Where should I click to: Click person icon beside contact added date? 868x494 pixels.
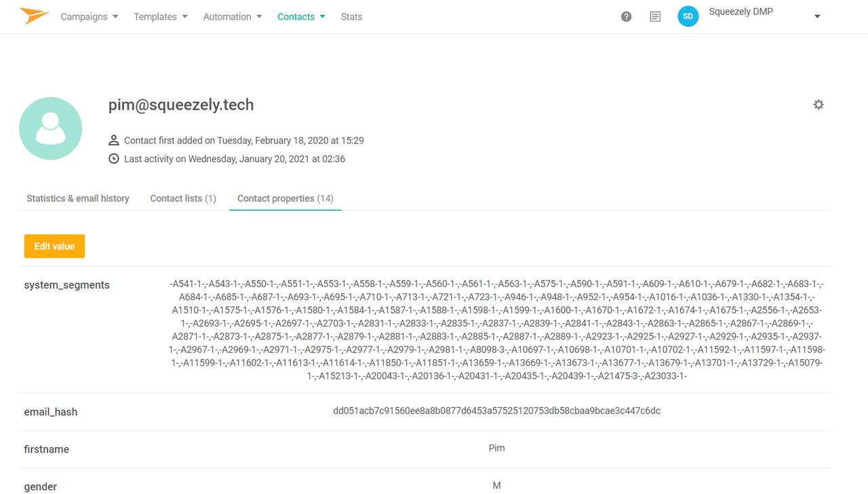(114, 140)
